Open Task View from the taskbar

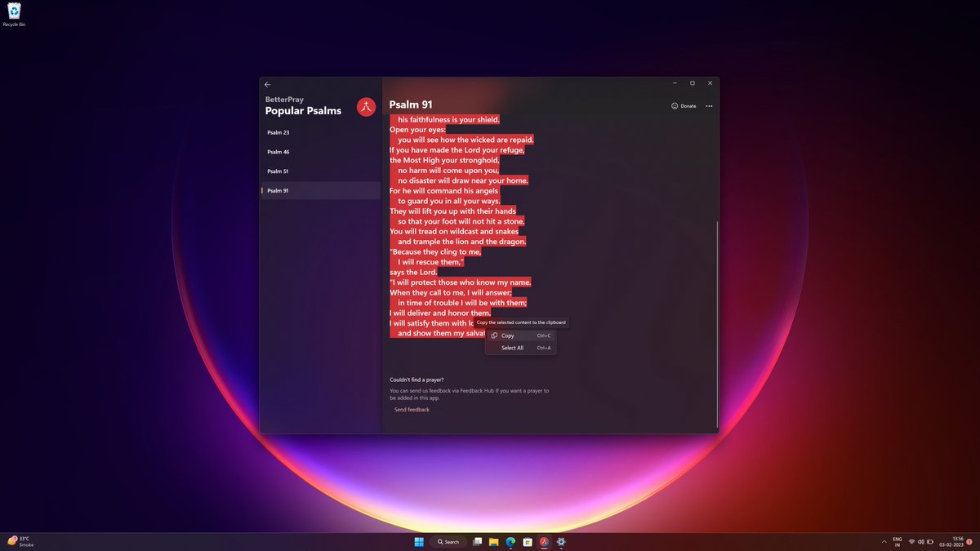tap(478, 541)
